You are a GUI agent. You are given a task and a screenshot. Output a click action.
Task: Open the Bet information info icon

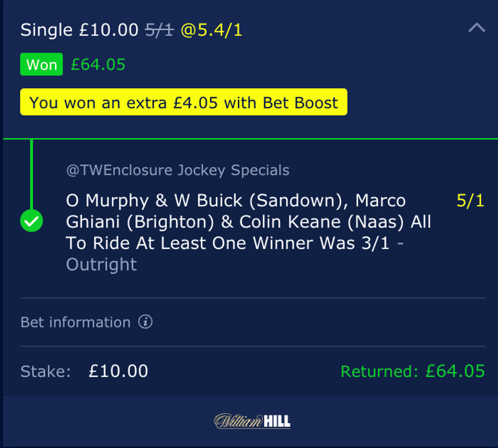145,322
